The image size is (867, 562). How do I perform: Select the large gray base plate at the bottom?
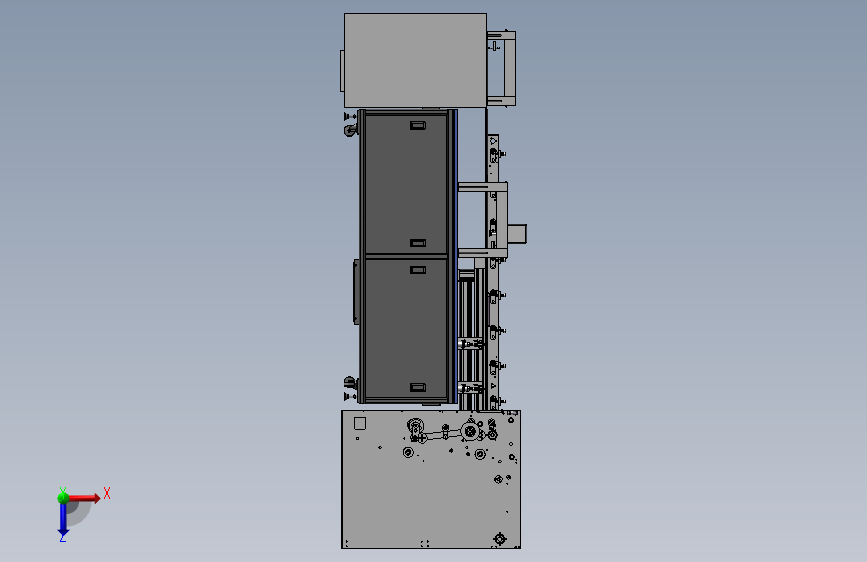[431, 480]
